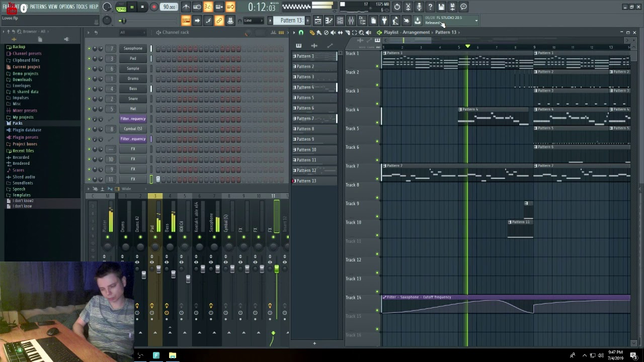Select the mute tool in the playlist toolbar
The image size is (644, 362).
point(333,32)
